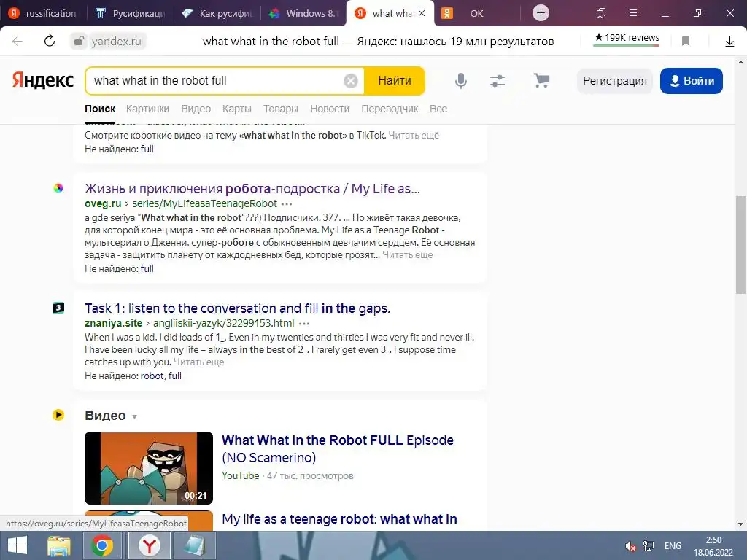747x560 pixels.
Task: Click the Яндекс logo
Action: pyautogui.click(x=43, y=80)
